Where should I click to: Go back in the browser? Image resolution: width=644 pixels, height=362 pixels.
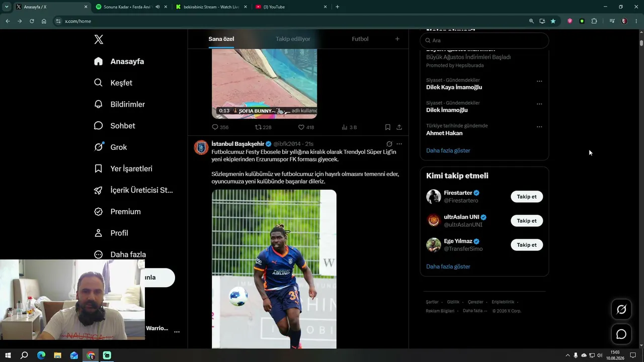(8, 21)
